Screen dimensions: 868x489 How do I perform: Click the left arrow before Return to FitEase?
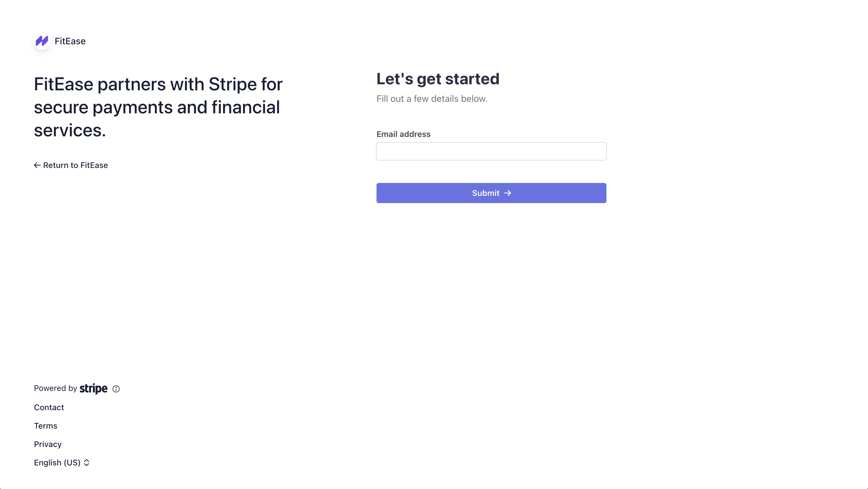coord(37,165)
